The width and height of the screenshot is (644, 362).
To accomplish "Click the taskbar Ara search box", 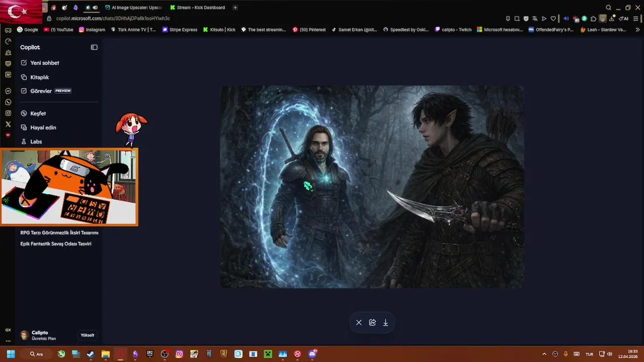I will click(37, 354).
